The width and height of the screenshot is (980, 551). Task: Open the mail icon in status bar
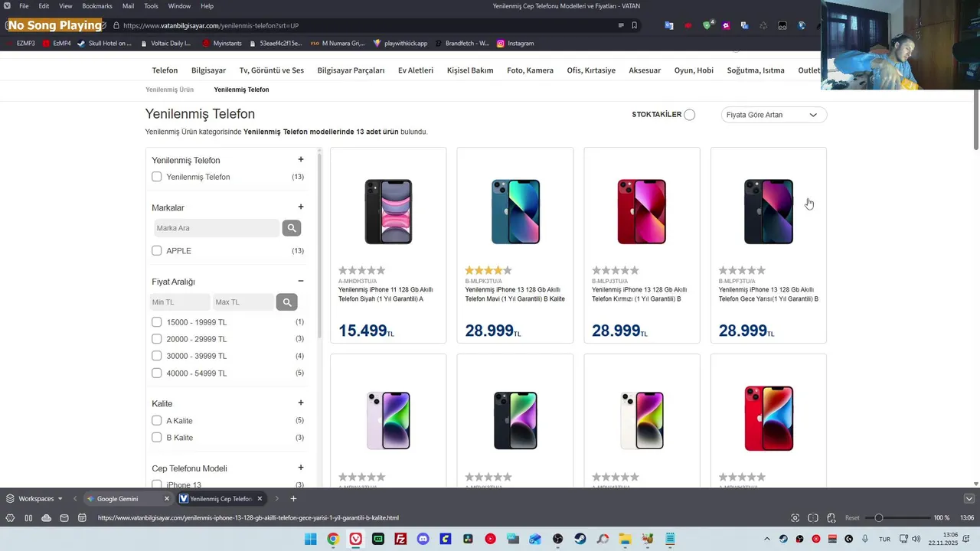(64, 518)
